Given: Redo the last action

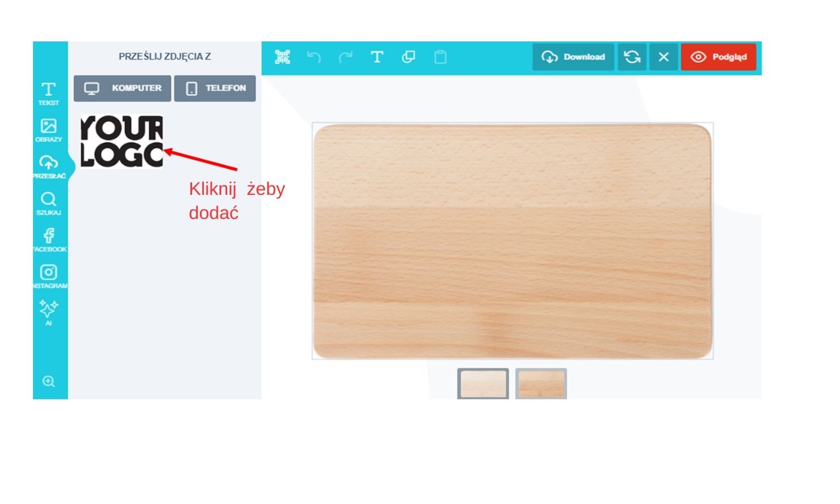Looking at the screenshot, I should point(346,57).
